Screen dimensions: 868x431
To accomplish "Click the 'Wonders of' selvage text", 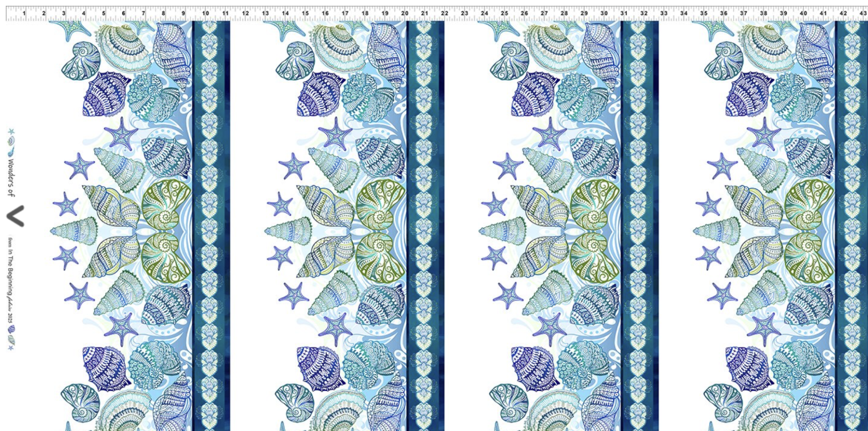I will pyautogui.click(x=11, y=178).
